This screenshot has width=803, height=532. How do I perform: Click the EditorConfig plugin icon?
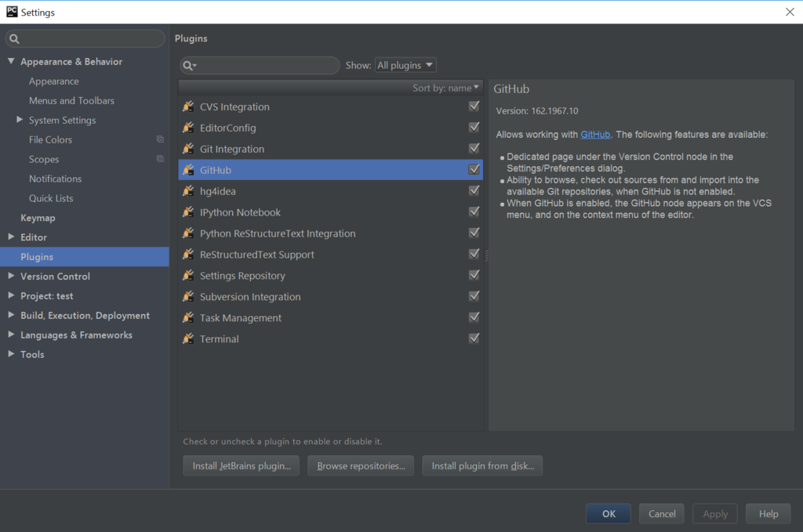pos(188,128)
